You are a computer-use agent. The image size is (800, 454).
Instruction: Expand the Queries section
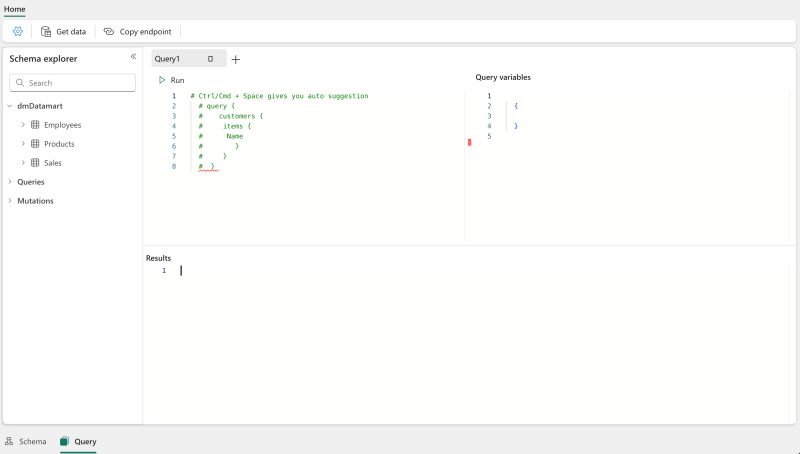(x=10, y=182)
